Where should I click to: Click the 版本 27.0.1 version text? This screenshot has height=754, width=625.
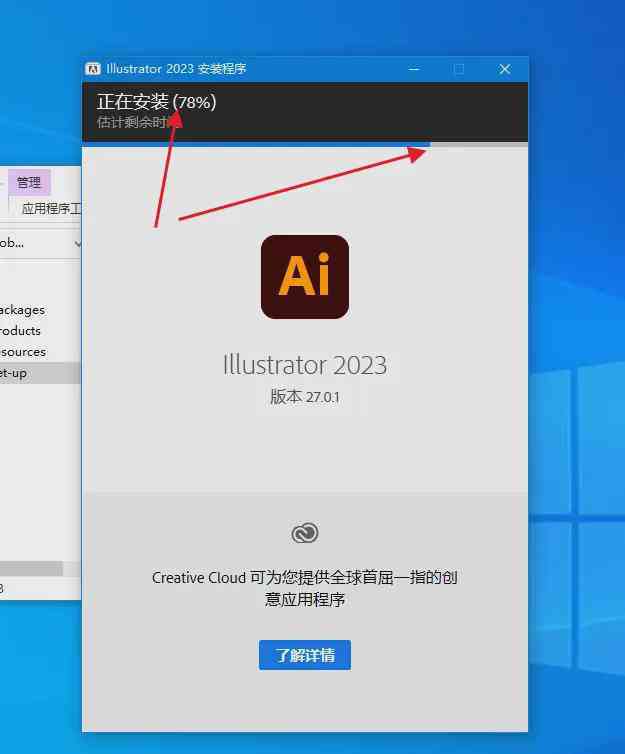pyautogui.click(x=305, y=397)
